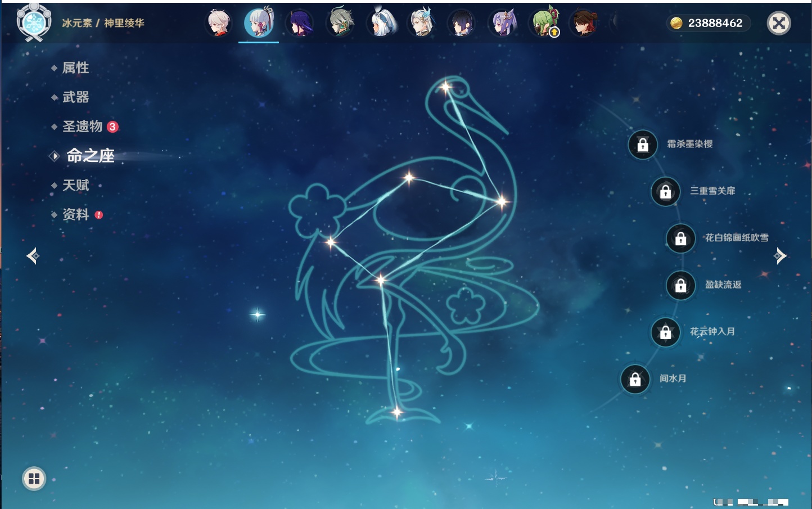Screen dimensions: 812x509
Task: Click the 间水月 constellation label
Action: (x=673, y=378)
